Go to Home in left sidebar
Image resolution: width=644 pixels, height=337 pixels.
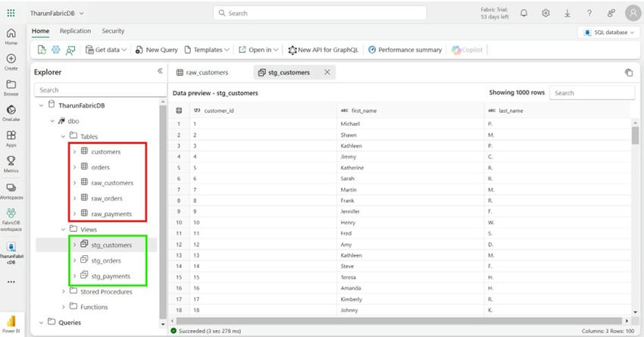coord(11,36)
